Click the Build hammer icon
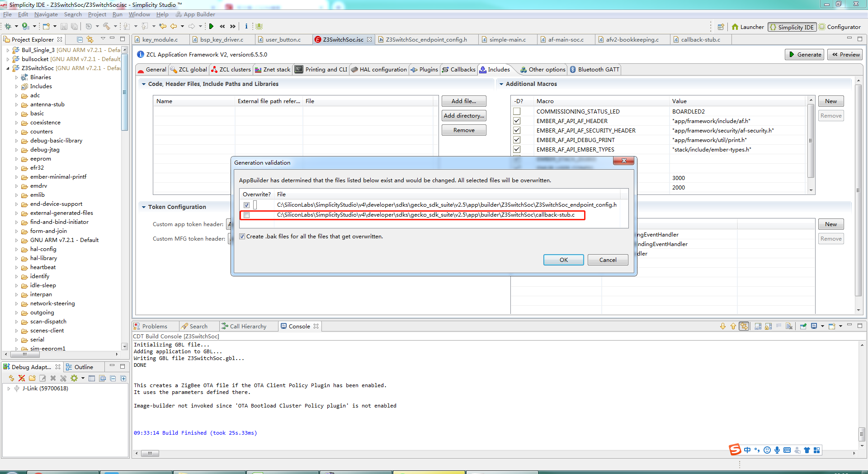This screenshot has width=868, height=474. (107, 26)
